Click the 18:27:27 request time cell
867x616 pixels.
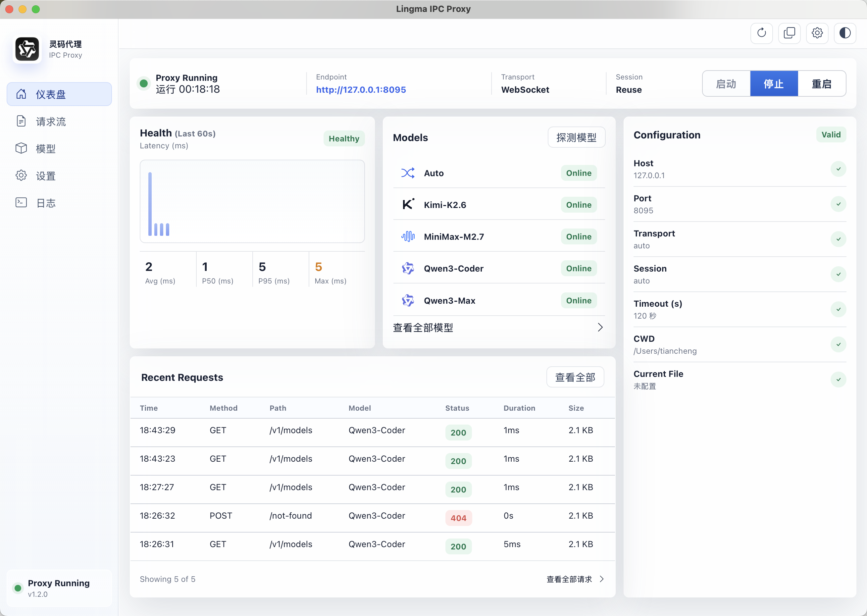pyautogui.click(x=157, y=487)
